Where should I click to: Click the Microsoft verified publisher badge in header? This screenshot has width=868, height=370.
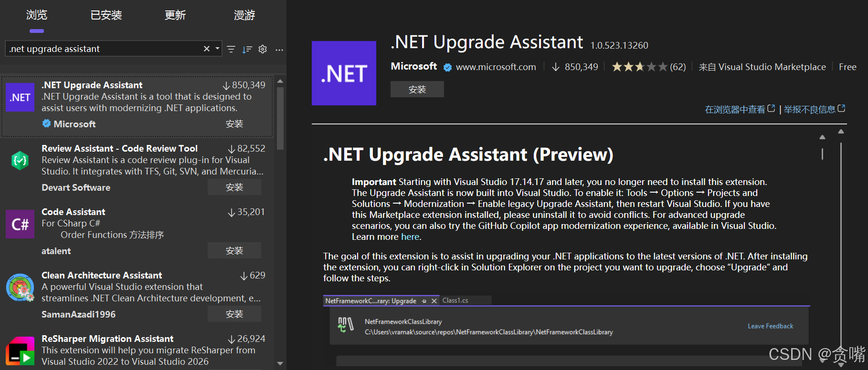tap(447, 67)
